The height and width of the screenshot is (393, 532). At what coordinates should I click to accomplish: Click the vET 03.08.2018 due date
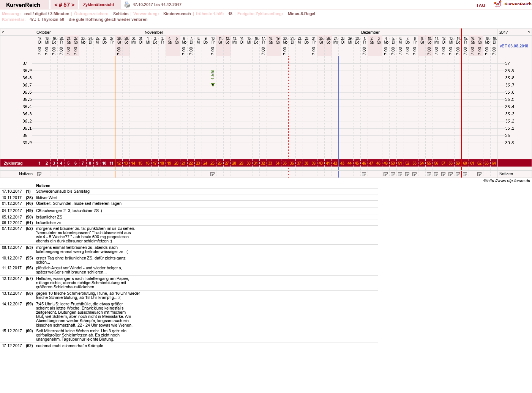[x=514, y=46]
